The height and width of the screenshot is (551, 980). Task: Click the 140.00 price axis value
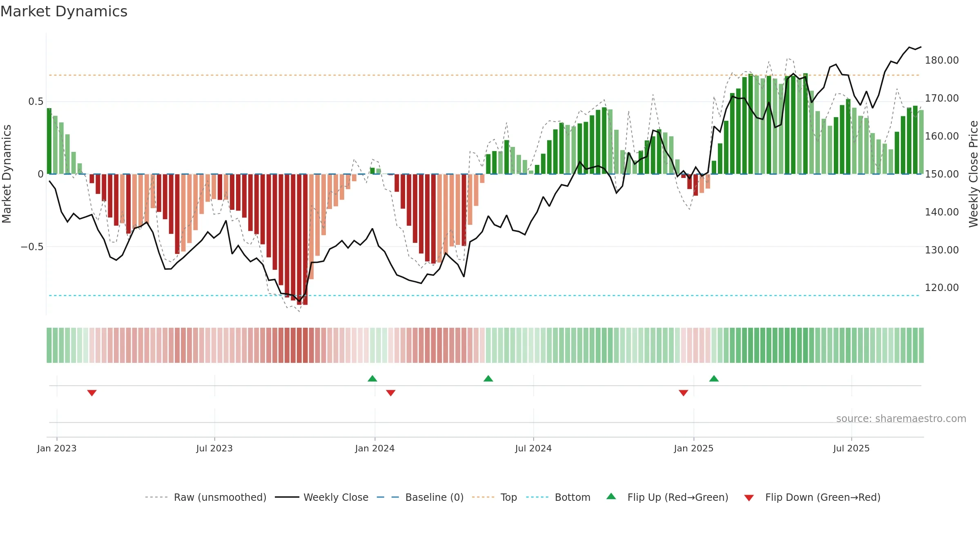[942, 212]
